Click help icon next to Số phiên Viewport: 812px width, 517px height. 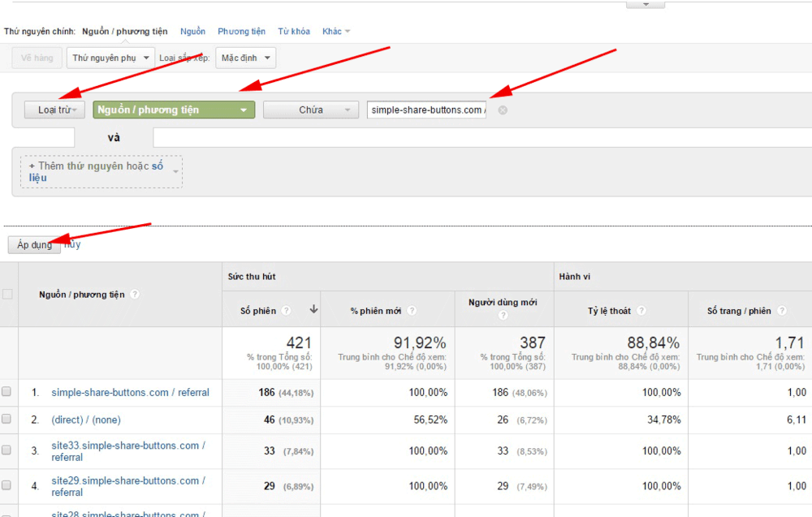pos(286,311)
